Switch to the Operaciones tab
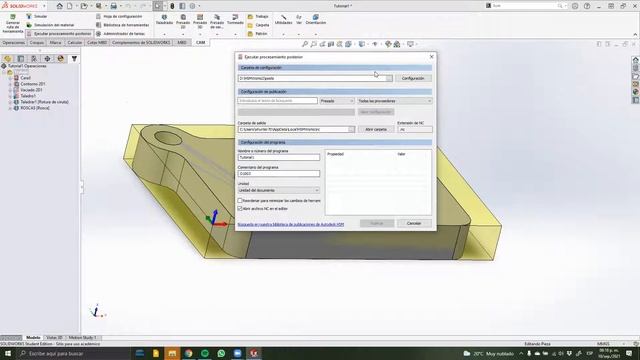 13,42
